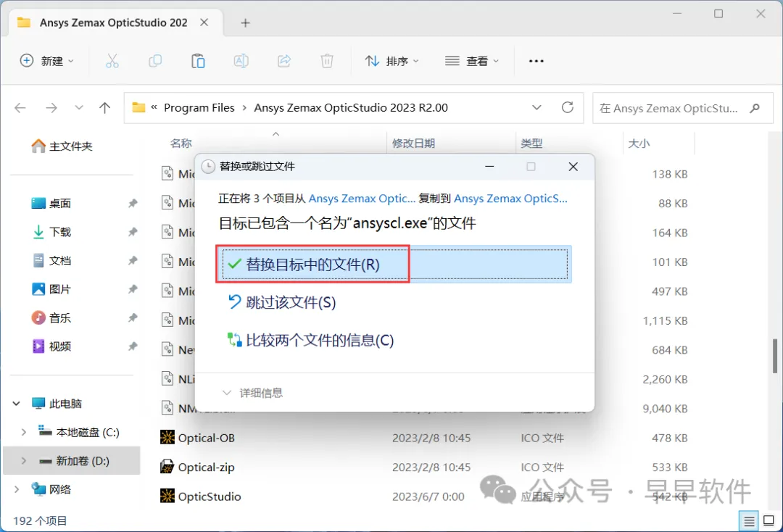
Task: Open 文档 in the sidebar
Action: tap(51, 260)
